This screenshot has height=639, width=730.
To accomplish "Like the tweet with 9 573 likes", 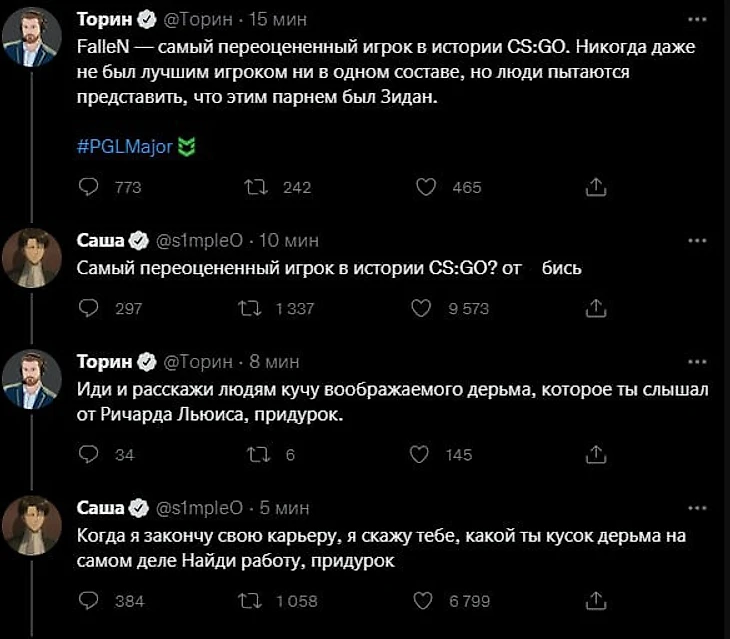I will [x=427, y=308].
